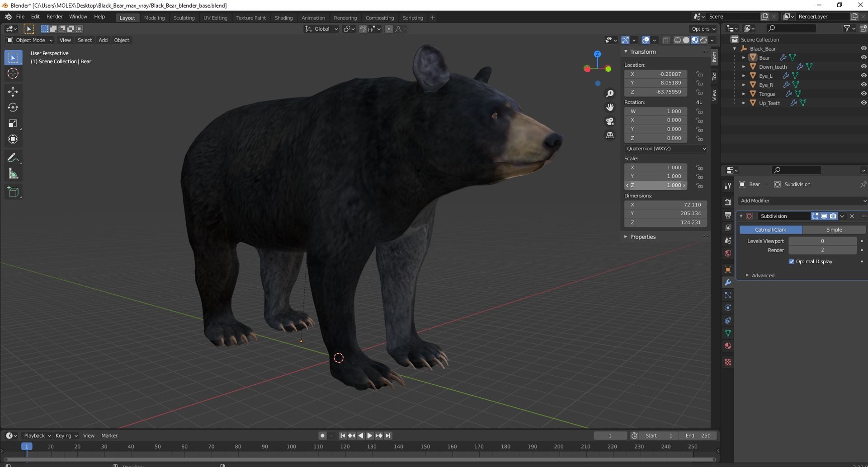868x467 pixels.
Task: Open the Add Modifier dropdown
Action: click(x=802, y=201)
